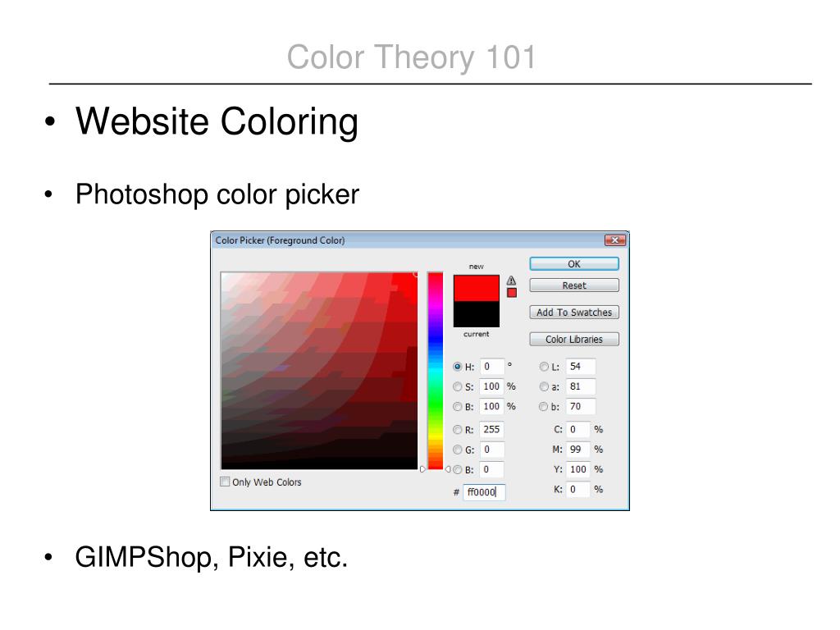The height and width of the screenshot is (630, 840).
Task: Select the H hue radio button
Action: [457, 367]
